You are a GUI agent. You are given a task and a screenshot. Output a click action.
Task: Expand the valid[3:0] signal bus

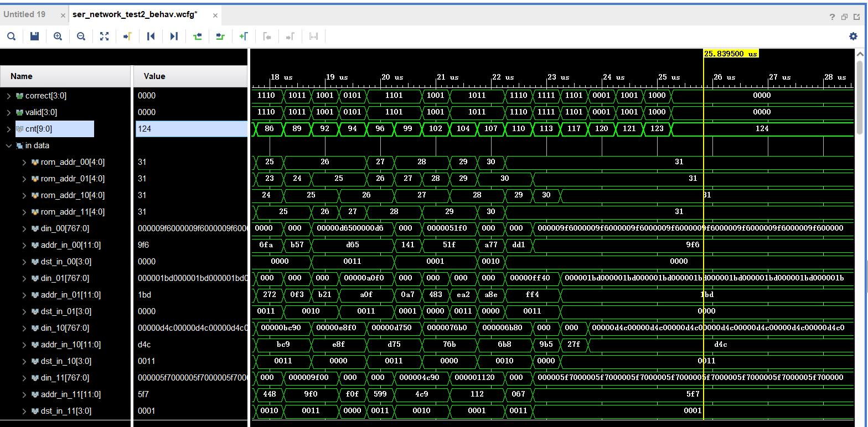coord(8,112)
